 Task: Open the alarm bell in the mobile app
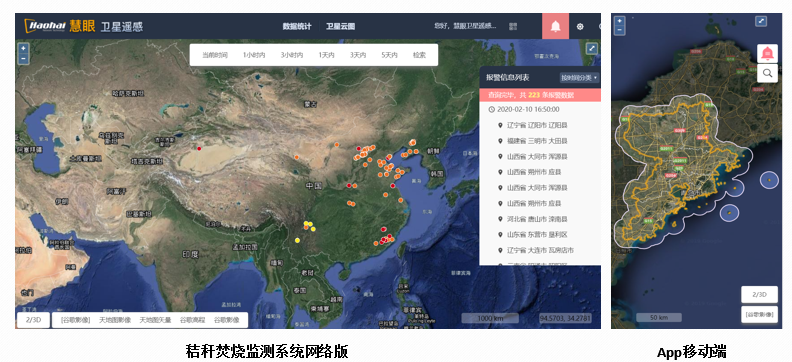pyautogui.click(x=767, y=53)
